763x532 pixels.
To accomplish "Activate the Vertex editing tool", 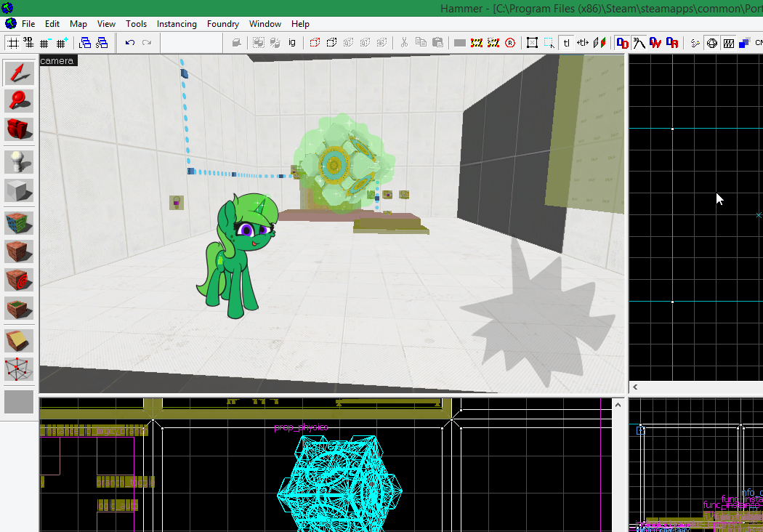I will [x=19, y=369].
